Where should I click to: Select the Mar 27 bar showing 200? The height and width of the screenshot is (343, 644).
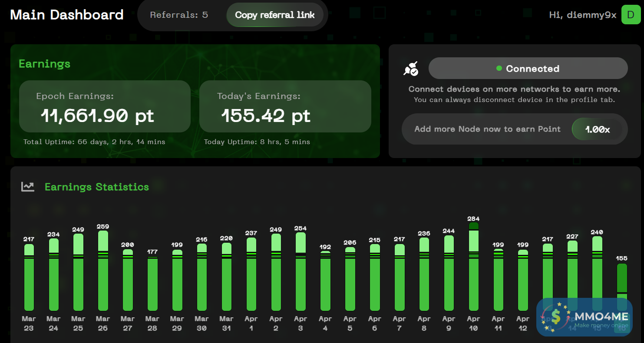[x=128, y=280]
